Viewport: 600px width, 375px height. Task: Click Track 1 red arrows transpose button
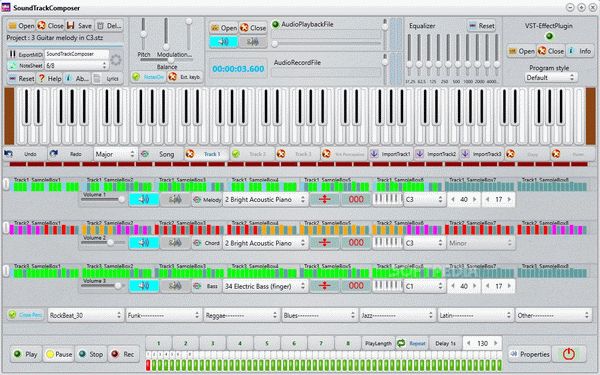pyautogui.click(x=324, y=199)
